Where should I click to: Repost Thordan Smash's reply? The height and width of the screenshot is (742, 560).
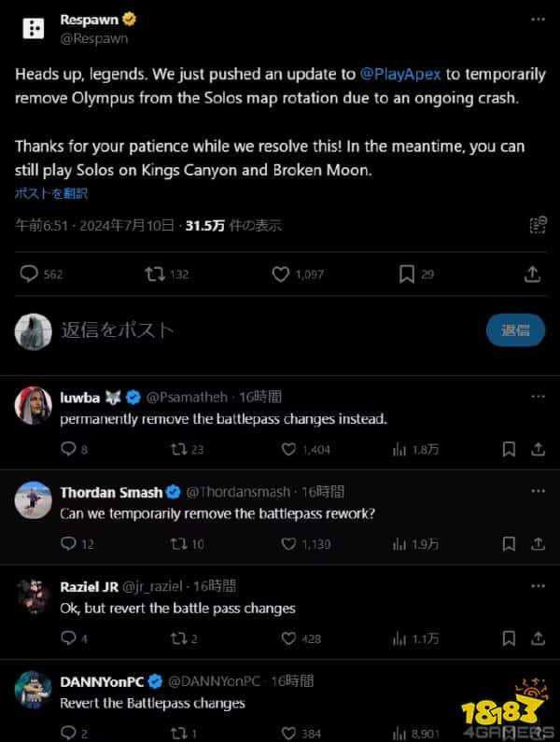pos(177,543)
